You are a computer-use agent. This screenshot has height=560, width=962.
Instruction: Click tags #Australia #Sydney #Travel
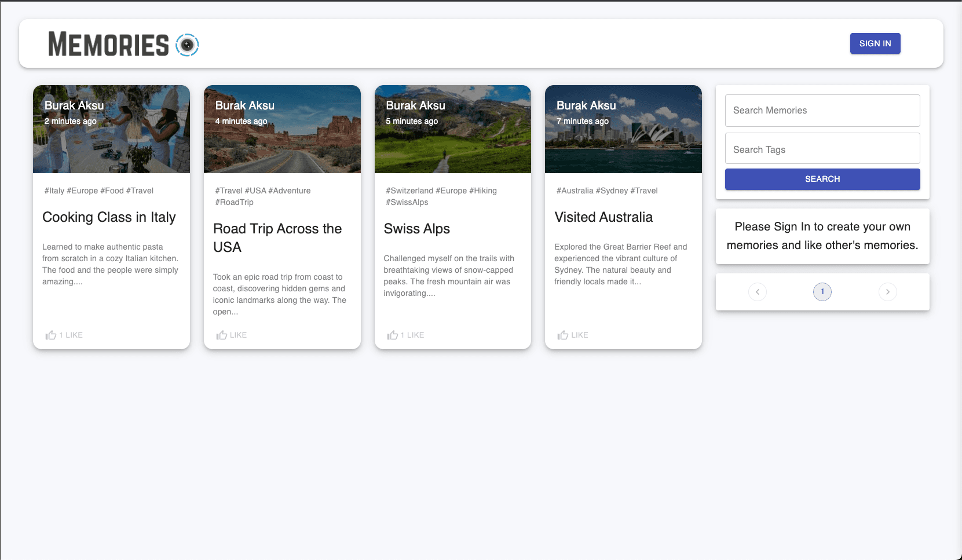point(607,191)
